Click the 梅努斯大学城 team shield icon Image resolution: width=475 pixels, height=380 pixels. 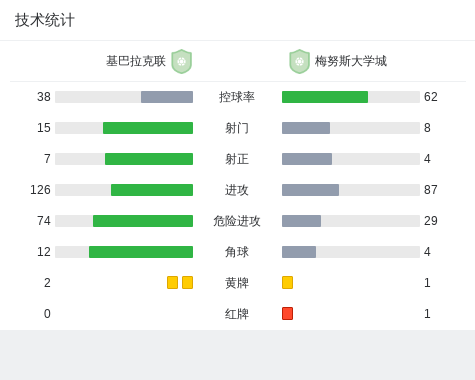[x=299, y=61]
